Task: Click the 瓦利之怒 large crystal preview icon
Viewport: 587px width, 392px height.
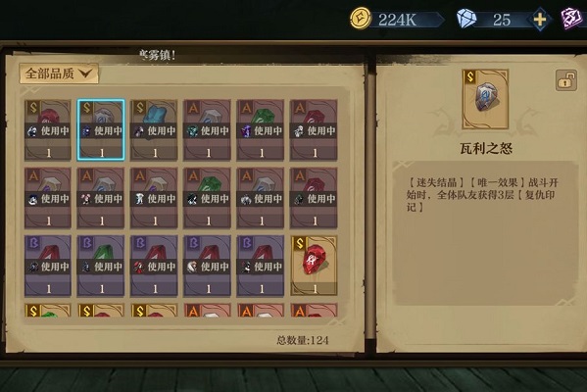Action: click(x=485, y=99)
